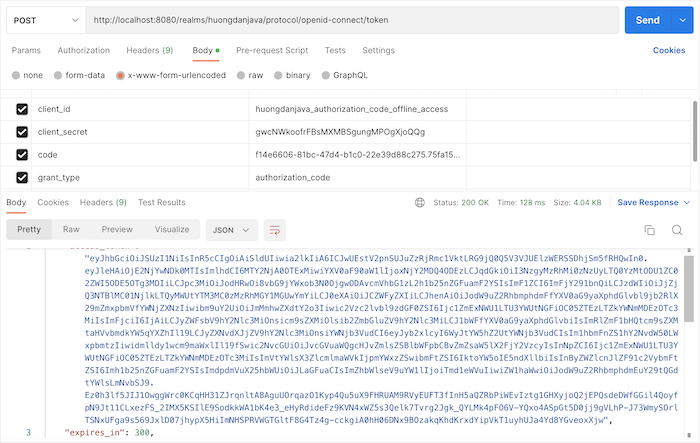Switch to Visualize response view

point(172,230)
